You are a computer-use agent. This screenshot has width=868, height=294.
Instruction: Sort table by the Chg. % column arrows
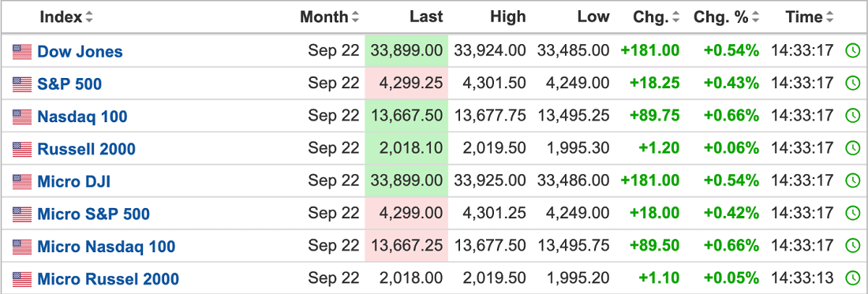(x=757, y=17)
